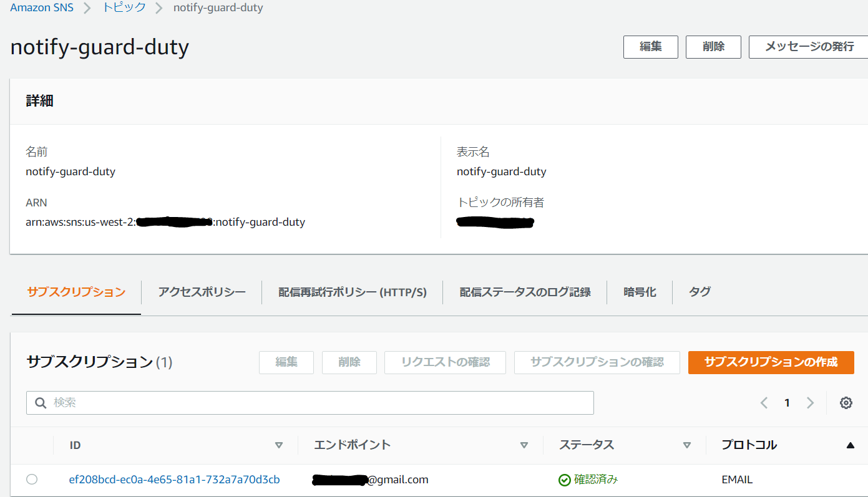868x497 pixels.
Task: Open the subscriptions table preferences gear icon
Action: click(846, 402)
